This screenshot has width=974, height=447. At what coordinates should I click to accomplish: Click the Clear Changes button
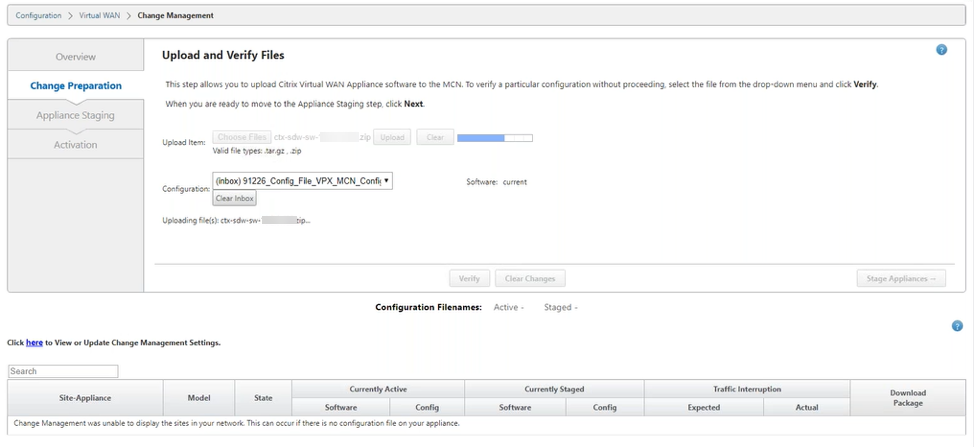(529, 279)
